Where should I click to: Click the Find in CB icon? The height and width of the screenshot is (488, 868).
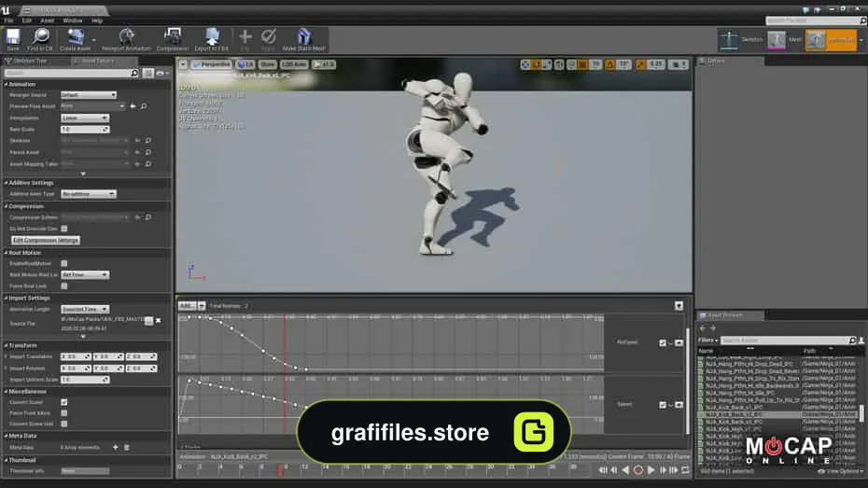pyautogui.click(x=40, y=39)
